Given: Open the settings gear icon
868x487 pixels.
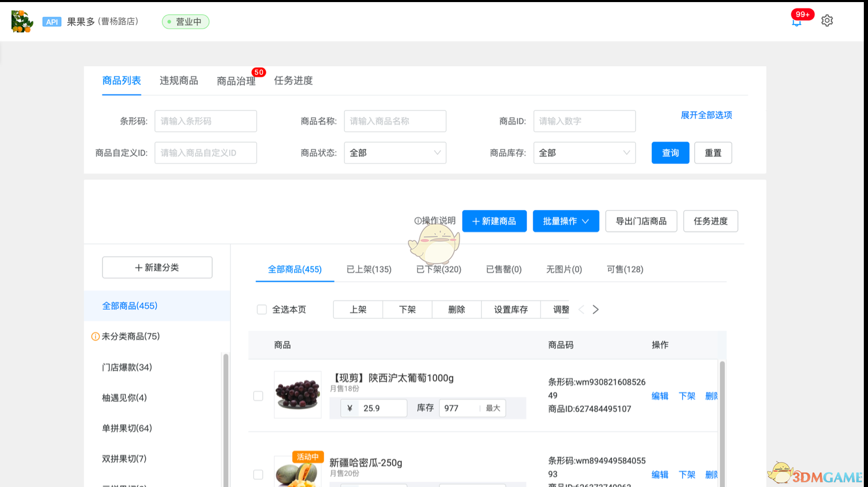Looking at the screenshot, I should tap(827, 20).
